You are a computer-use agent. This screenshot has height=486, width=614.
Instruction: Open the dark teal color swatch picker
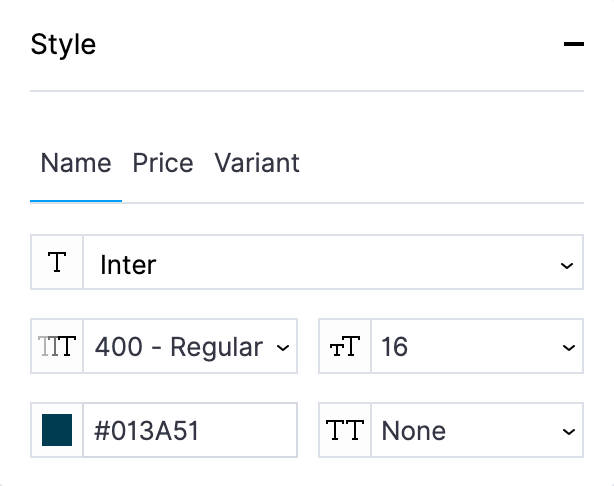click(x=57, y=431)
